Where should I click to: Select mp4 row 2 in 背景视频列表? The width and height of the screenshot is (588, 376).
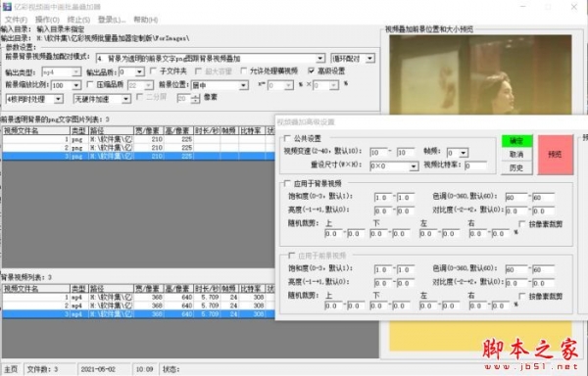tap(138, 305)
